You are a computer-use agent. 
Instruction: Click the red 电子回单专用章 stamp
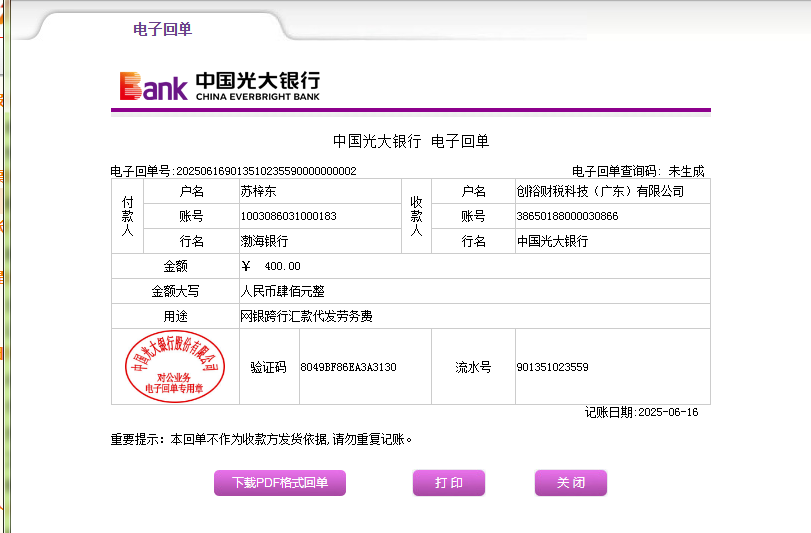[175, 367]
